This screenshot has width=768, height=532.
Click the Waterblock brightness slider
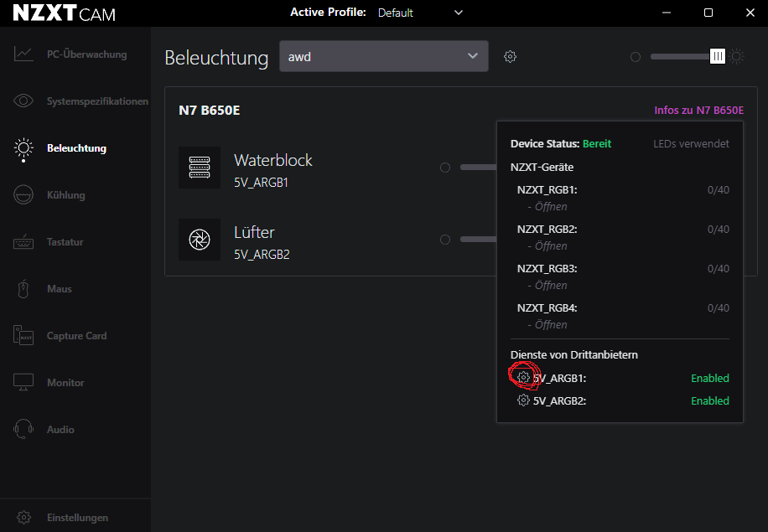click(479, 168)
